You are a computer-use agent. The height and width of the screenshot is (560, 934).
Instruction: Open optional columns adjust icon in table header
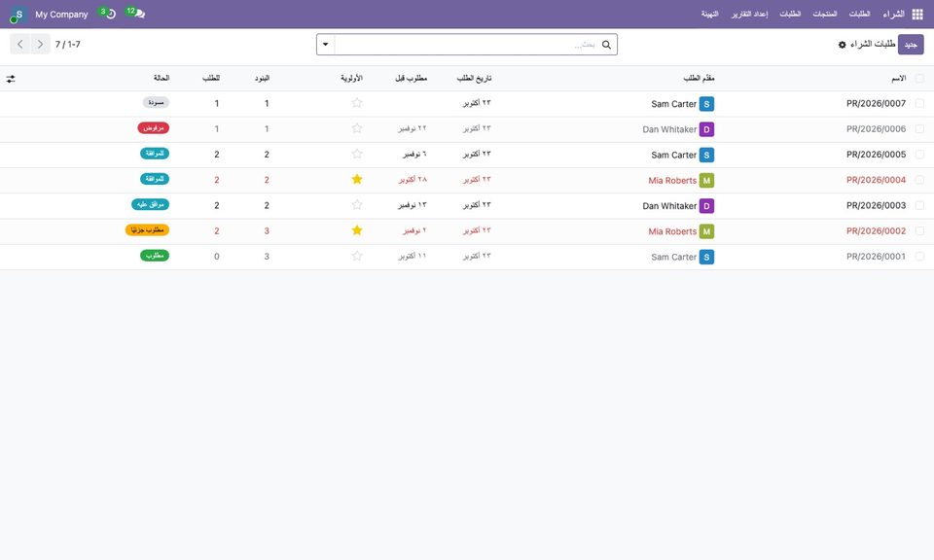pyautogui.click(x=11, y=79)
